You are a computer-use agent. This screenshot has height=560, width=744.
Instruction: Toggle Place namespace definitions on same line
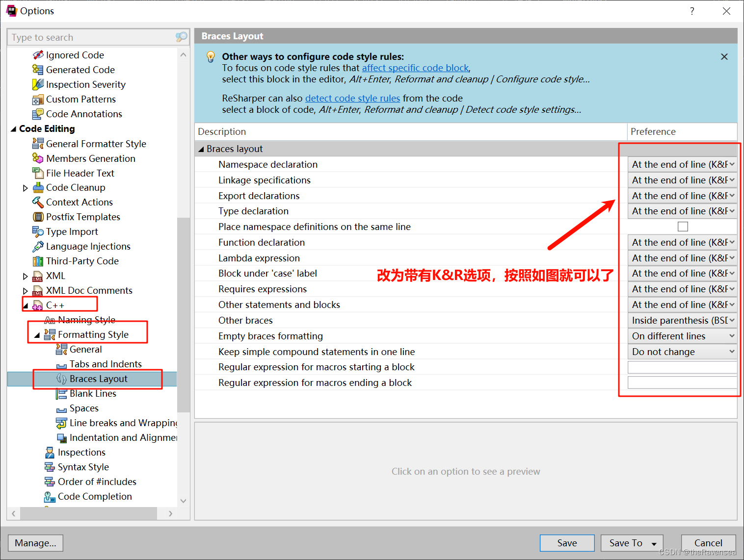(683, 227)
